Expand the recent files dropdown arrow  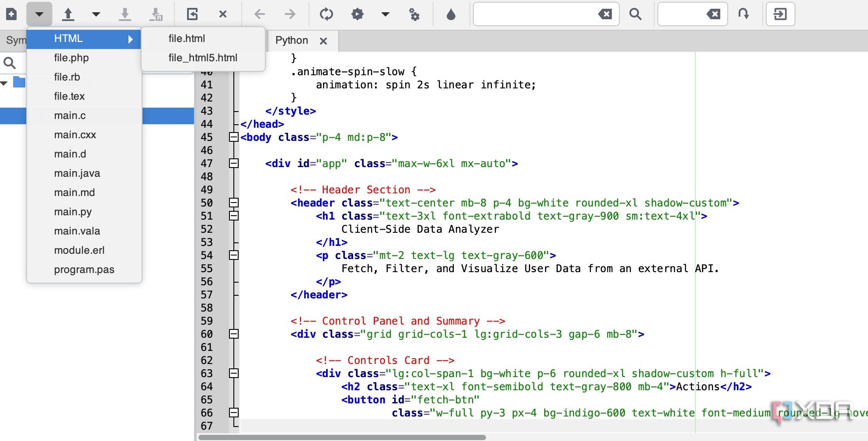tap(96, 14)
